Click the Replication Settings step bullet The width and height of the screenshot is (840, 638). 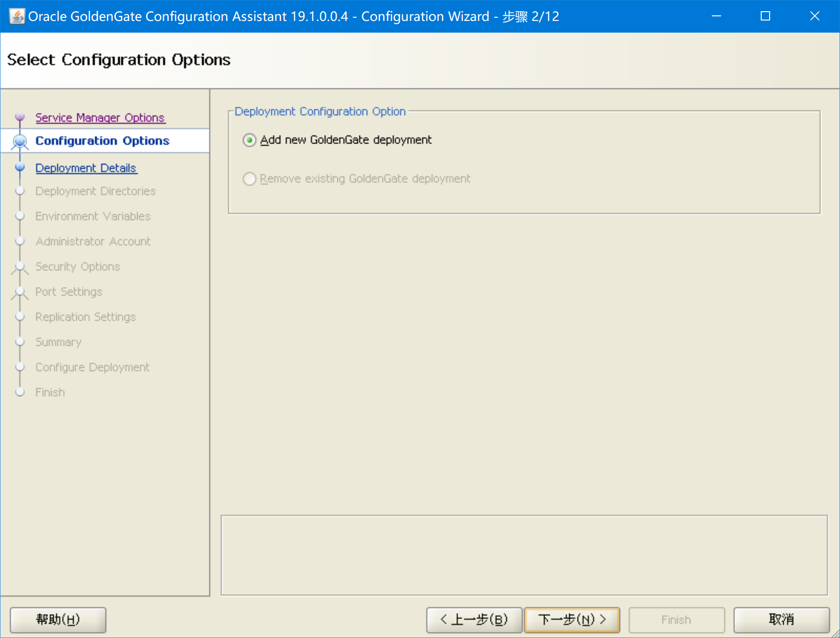[20, 316]
